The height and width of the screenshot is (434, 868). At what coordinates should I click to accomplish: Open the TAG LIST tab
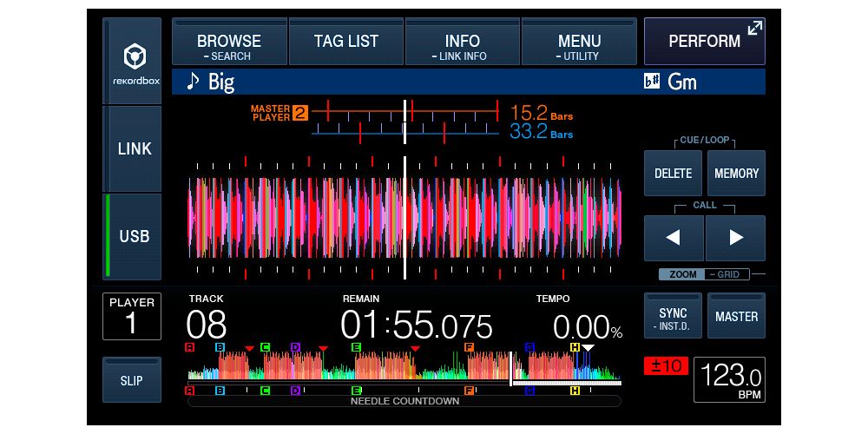point(346,42)
